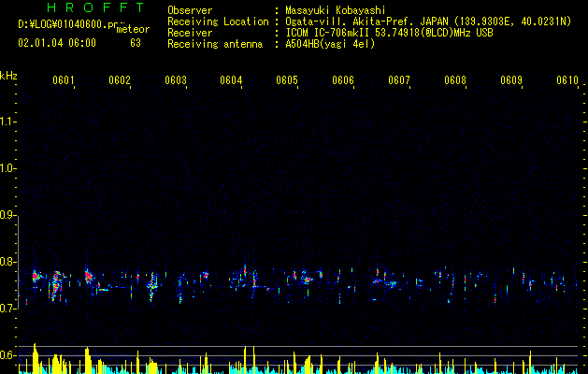The image size is (588, 374).
Task: Click the Ogata-vill. Akita-Pref. receiving location value
Action: click(x=428, y=22)
